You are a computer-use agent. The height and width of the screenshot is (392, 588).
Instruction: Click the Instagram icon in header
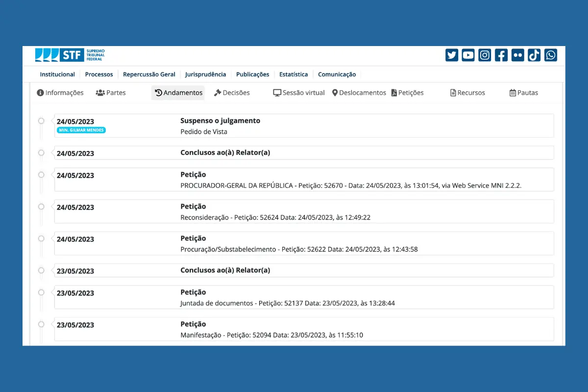(485, 55)
